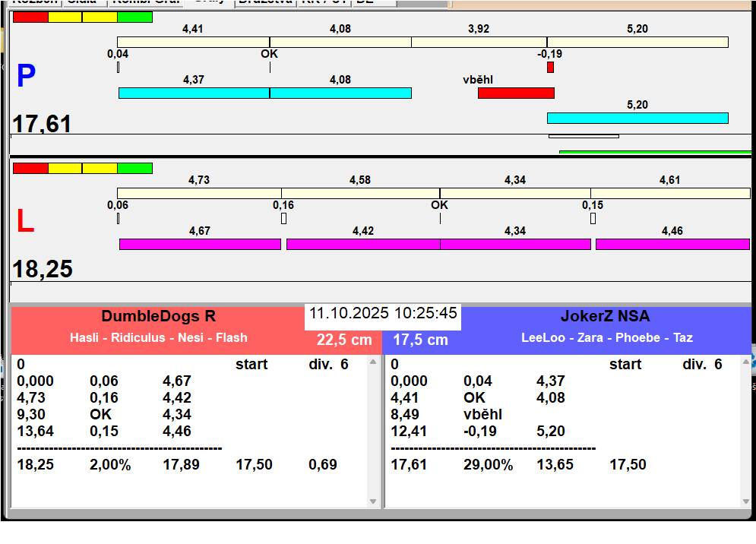Click the 22,5 cm jump height
Screen dimensions: 756x544
(344, 340)
